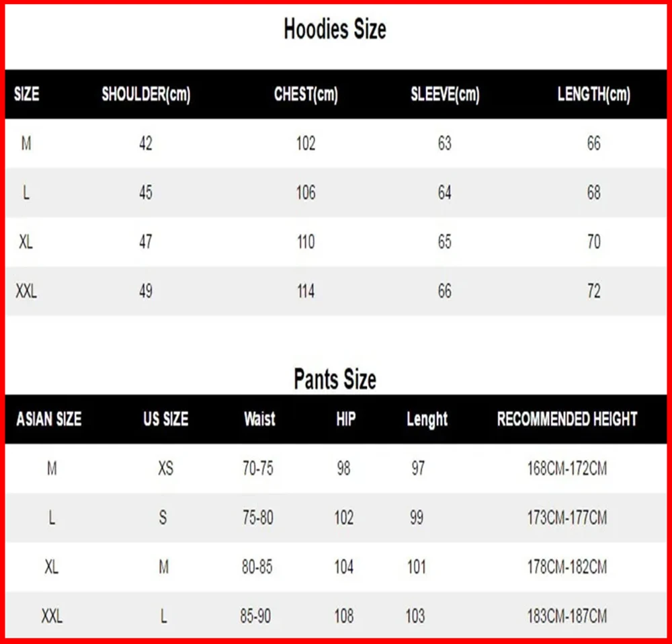The height and width of the screenshot is (644, 672).
Task: Click the LENGTH(cm) column header
Action: 594,95
